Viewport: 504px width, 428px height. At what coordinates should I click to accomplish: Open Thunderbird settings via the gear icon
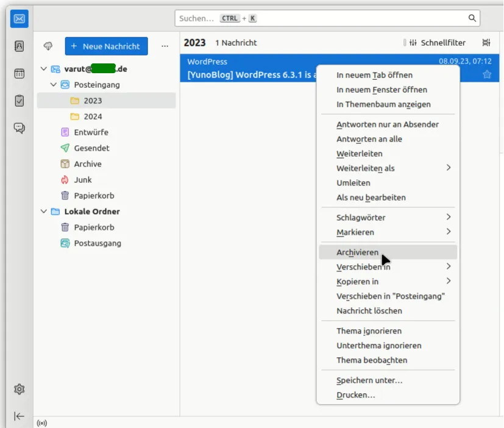[19, 389]
